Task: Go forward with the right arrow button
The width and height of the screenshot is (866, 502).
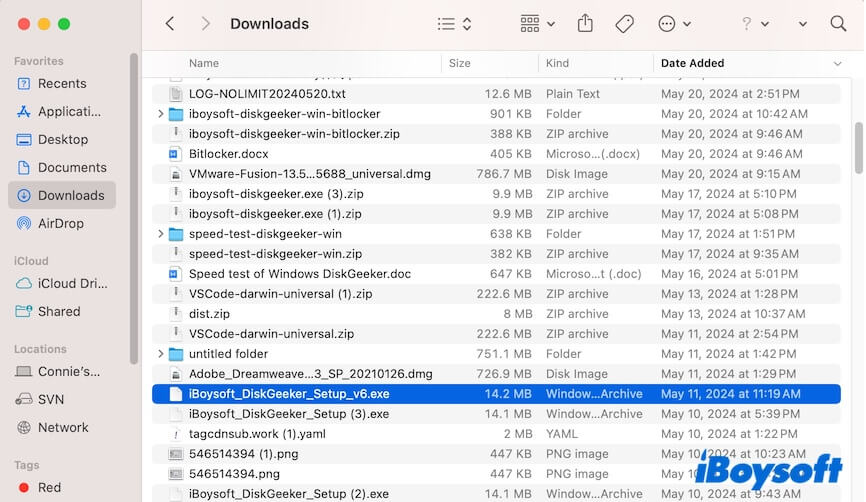Action: pyautogui.click(x=205, y=24)
